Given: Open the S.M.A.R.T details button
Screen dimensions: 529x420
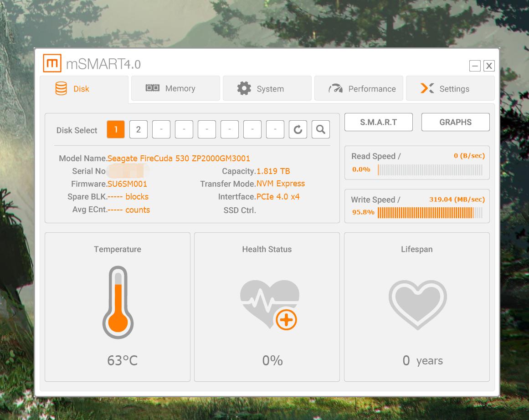Looking at the screenshot, I should coord(379,122).
